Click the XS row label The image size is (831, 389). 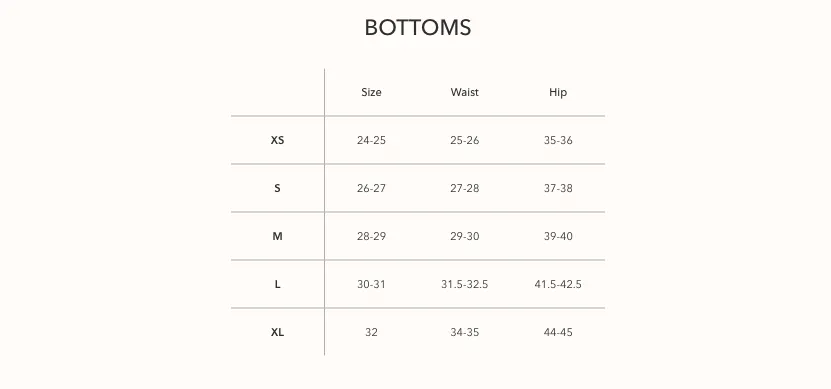(x=277, y=140)
